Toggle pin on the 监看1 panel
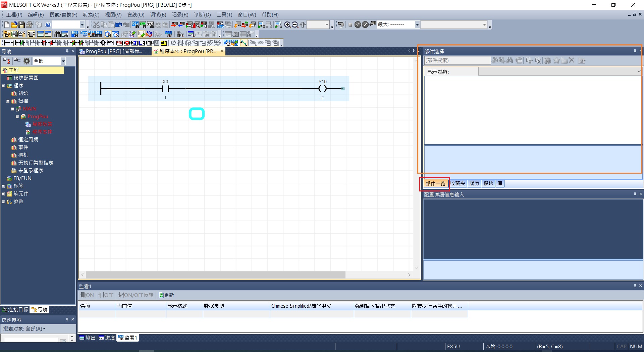This screenshot has width=644, height=352. pos(635,286)
